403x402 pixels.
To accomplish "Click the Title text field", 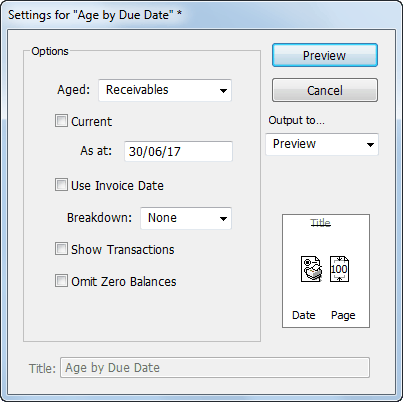I will tap(215, 368).
